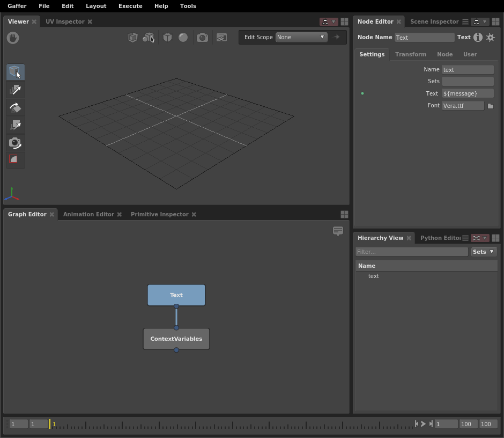Click the Name column header in Hierarchy View
This screenshot has width=504, height=438.
[x=427, y=266]
